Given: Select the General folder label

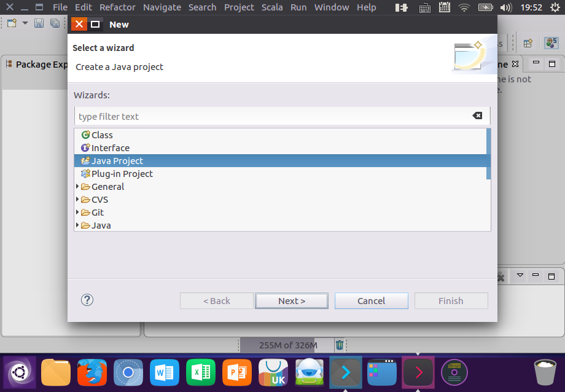Looking at the screenshot, I should coord(107,187).
